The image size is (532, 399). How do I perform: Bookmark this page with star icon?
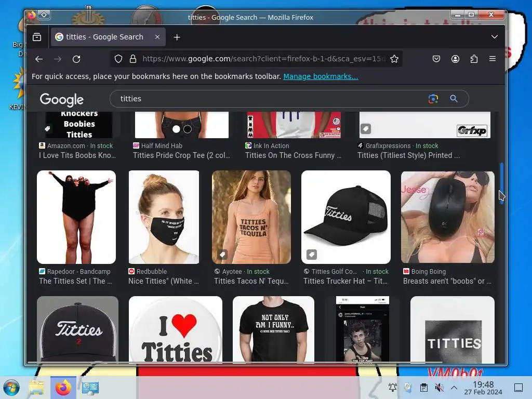pos(394,59)
